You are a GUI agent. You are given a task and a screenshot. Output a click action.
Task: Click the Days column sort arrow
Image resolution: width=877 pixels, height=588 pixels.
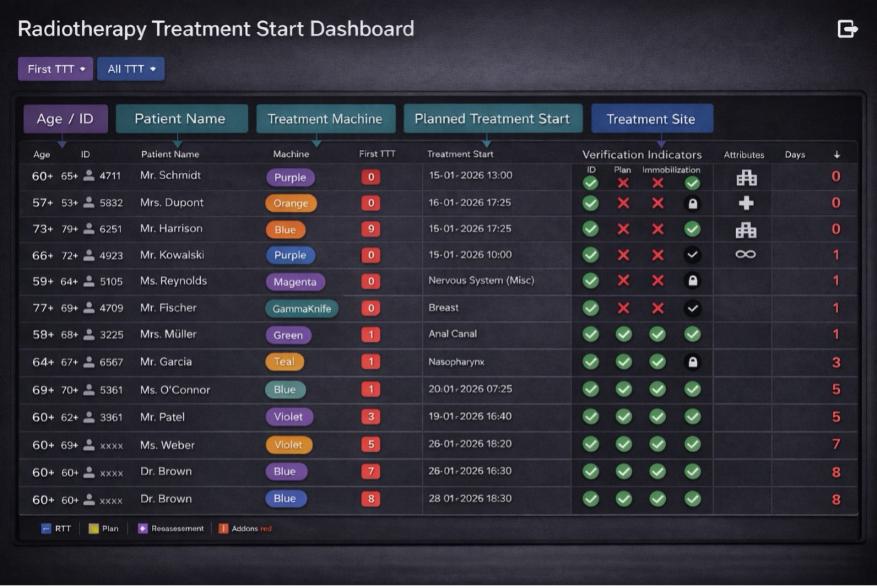point(837,154)
